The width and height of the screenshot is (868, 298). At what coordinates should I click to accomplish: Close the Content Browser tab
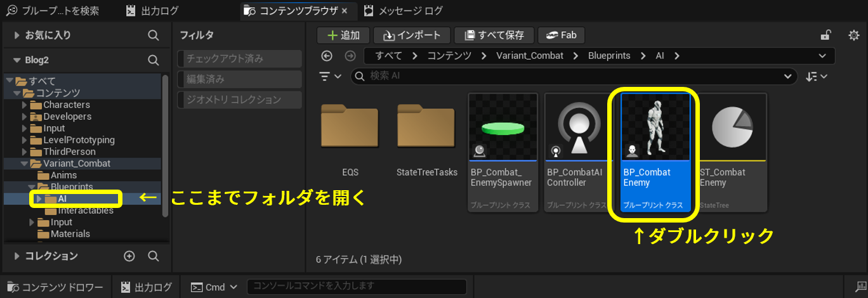tap(345, 11)
